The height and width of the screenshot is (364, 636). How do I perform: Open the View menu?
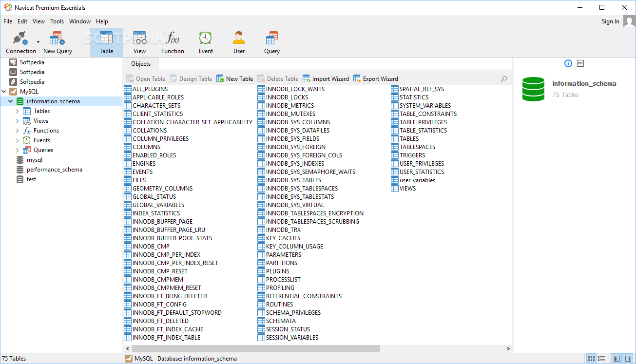(39, 21)
